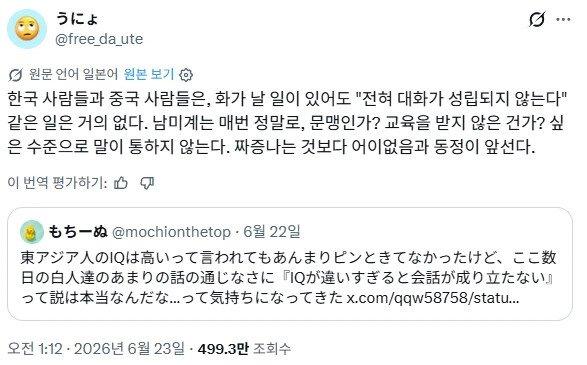
Task: Click the quoted tweet date 6월 22일
Action: pyautogui.click(x=272, y=232)
